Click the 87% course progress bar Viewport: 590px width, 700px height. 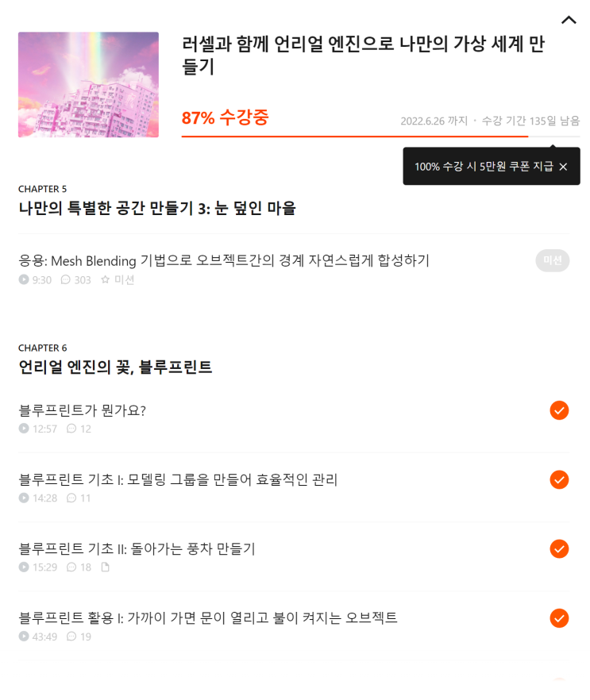coord(380,137)
